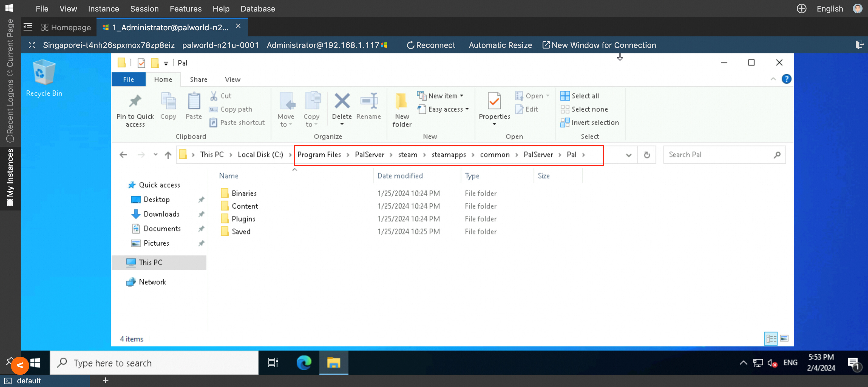This screenshot has height=387, width=868.
Task: Open Microsoft Edge from the taskbar
Action: pos(303,363)
